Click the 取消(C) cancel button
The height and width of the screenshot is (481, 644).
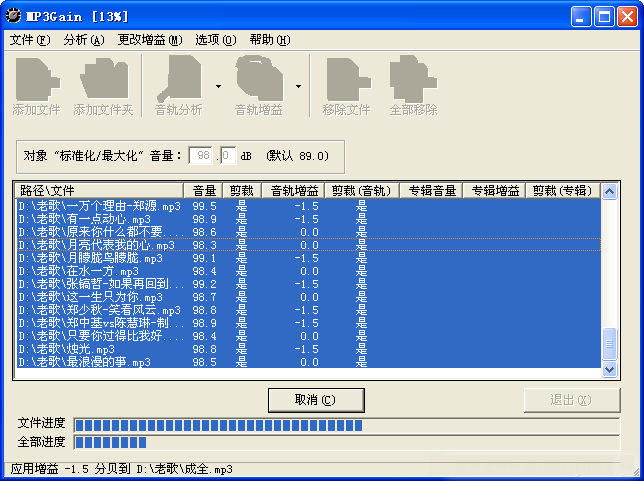pos(316,400)
